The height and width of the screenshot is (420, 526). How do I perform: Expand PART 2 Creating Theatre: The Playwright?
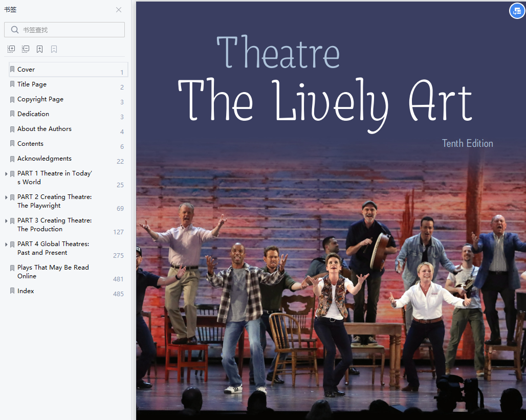(x=6, y=197)
